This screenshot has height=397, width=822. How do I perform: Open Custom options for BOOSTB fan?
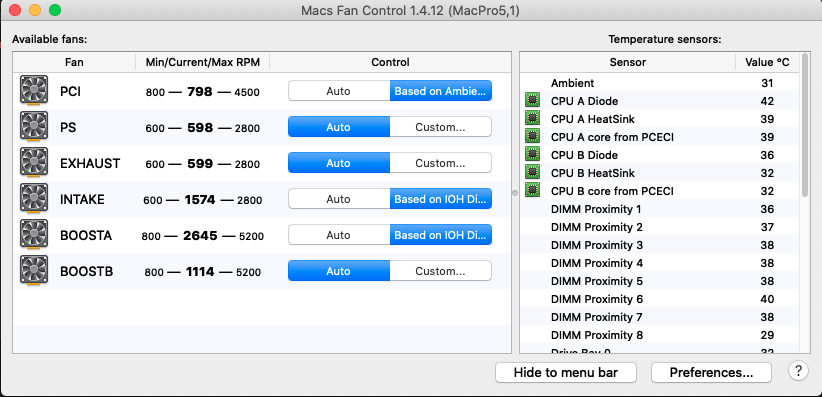[440, 271]
